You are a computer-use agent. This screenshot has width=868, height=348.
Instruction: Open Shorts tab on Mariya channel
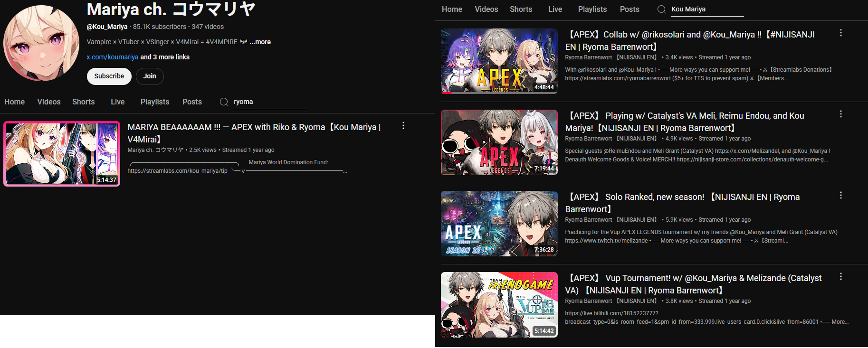[84, 102]
